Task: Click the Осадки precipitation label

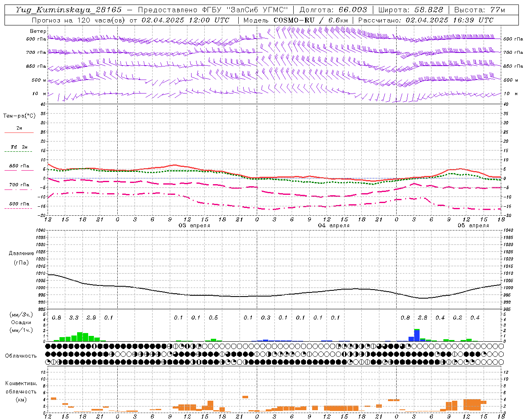Action: [x=21, y=322]
